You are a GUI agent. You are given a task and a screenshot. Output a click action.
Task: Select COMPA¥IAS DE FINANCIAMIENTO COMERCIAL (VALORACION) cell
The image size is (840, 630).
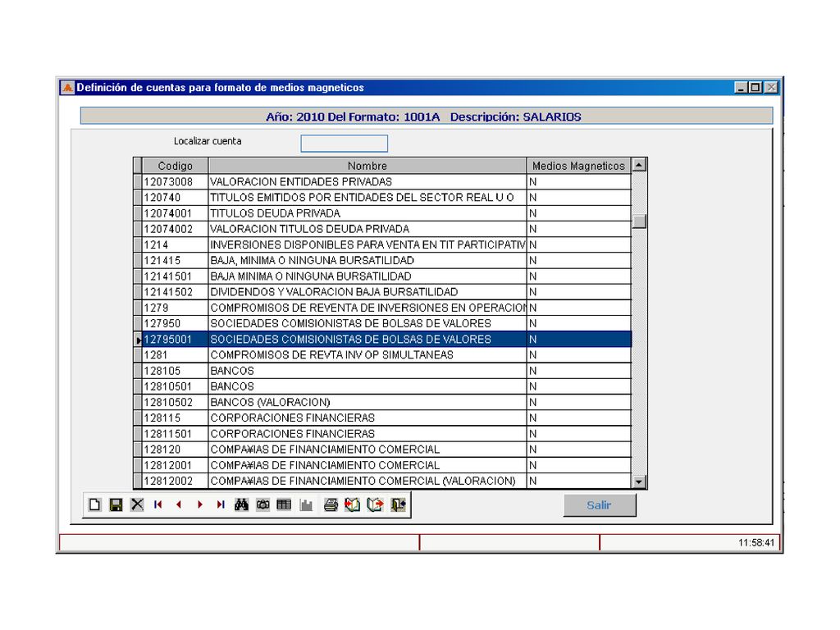point(367,481)
